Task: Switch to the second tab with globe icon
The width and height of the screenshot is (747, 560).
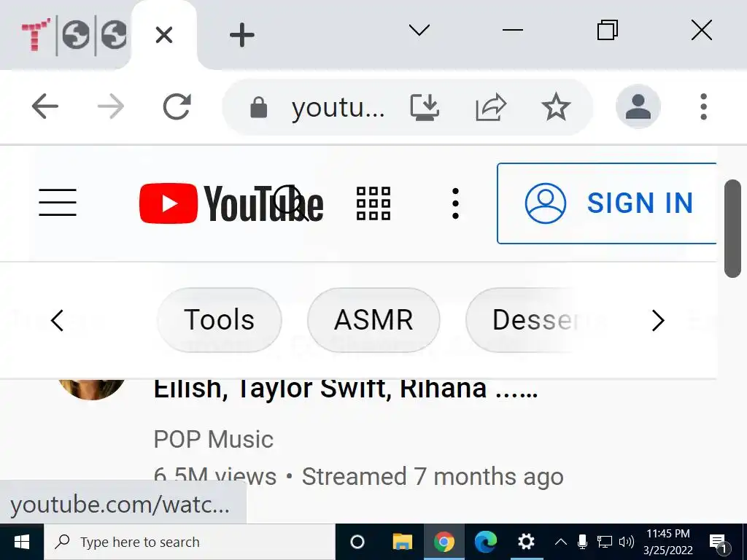Action: (76, 35)
